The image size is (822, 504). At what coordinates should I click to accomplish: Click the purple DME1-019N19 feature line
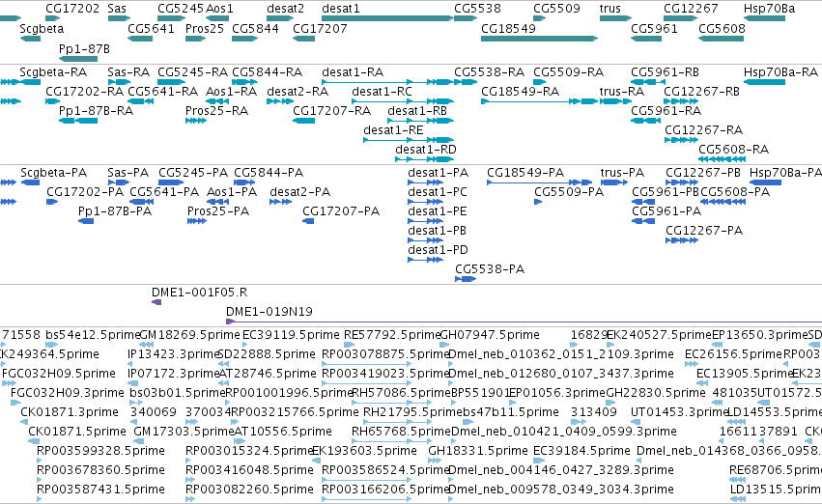click(524, 322)
